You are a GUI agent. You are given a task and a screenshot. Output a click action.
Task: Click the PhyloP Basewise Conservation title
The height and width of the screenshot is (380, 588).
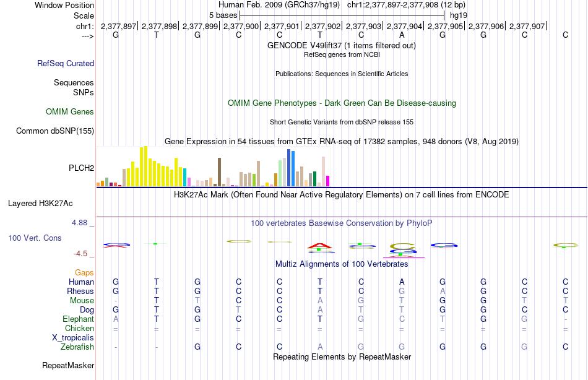tap(342, 223)
